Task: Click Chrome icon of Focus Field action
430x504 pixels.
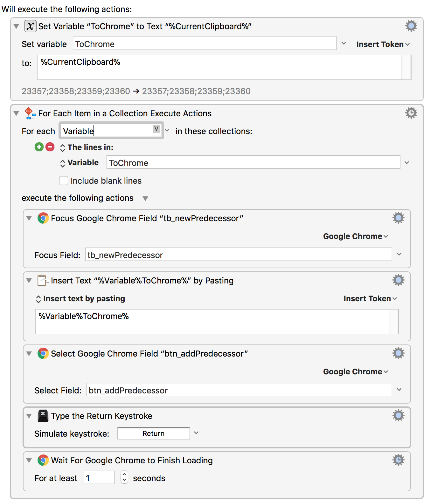Action: (43, 218)
